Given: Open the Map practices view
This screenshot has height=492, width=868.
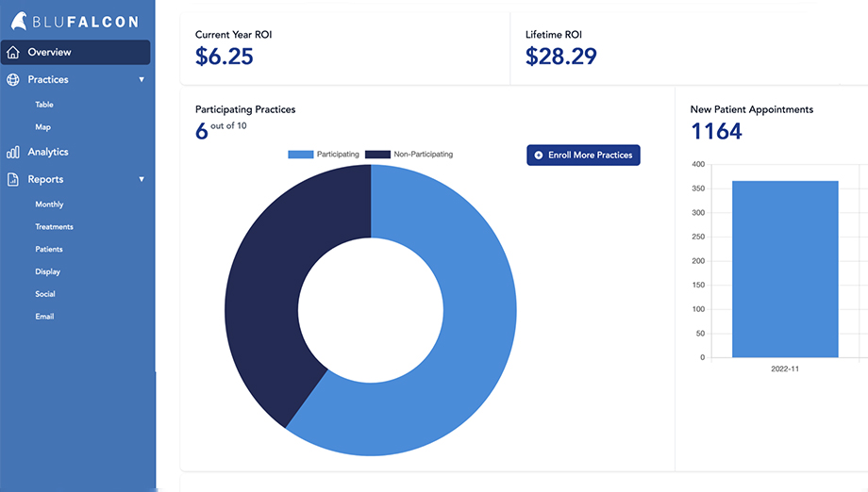Looking at the screenshot, I should tap(43, 127).
